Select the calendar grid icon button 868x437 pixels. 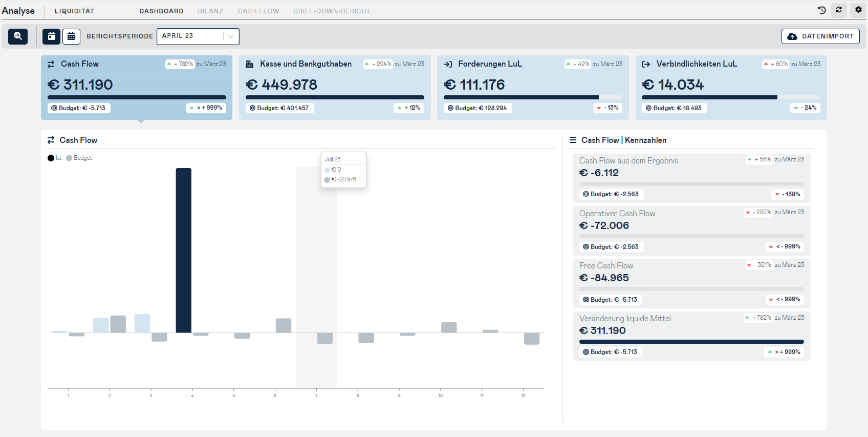tap(71, 36)
